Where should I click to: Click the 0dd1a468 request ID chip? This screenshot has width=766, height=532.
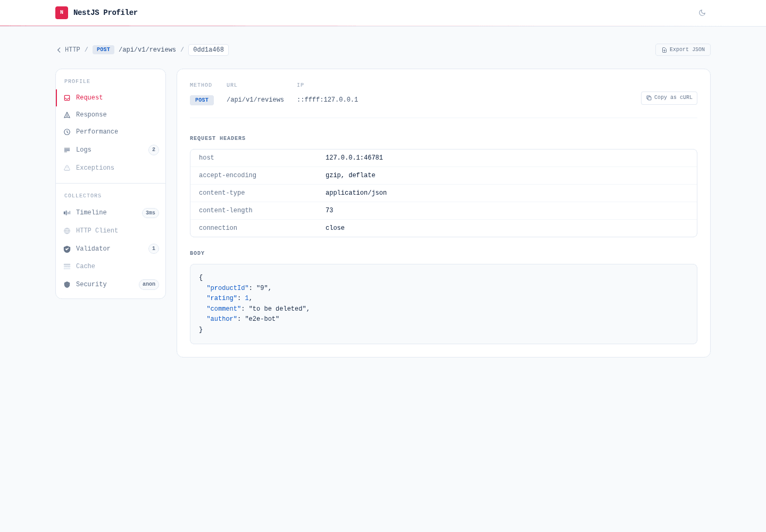point(209,50)
